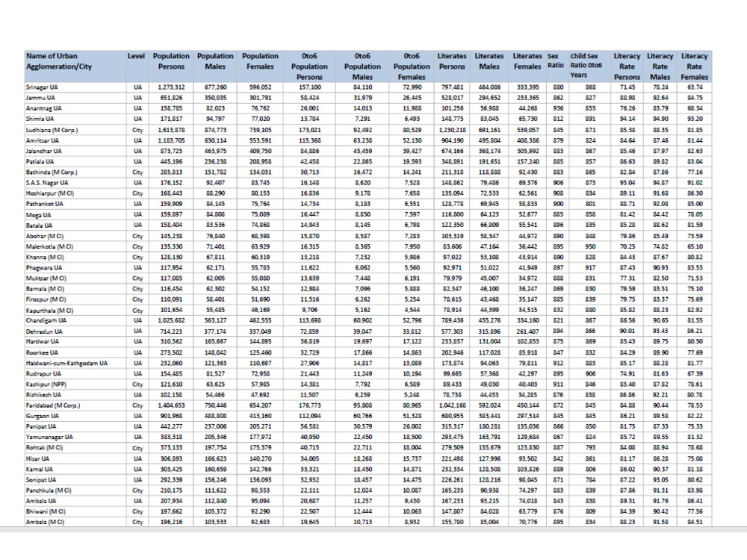Click the '1,404,653' population value for Faridabad
Image resolution: width=747 pixels, height=560 pixels.
coord(171,405)
